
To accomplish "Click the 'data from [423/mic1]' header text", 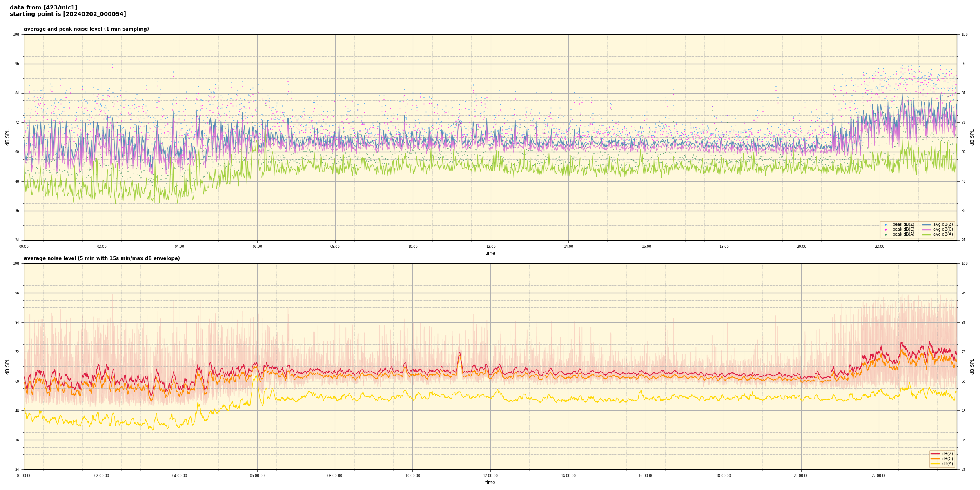I will (43, 7).
